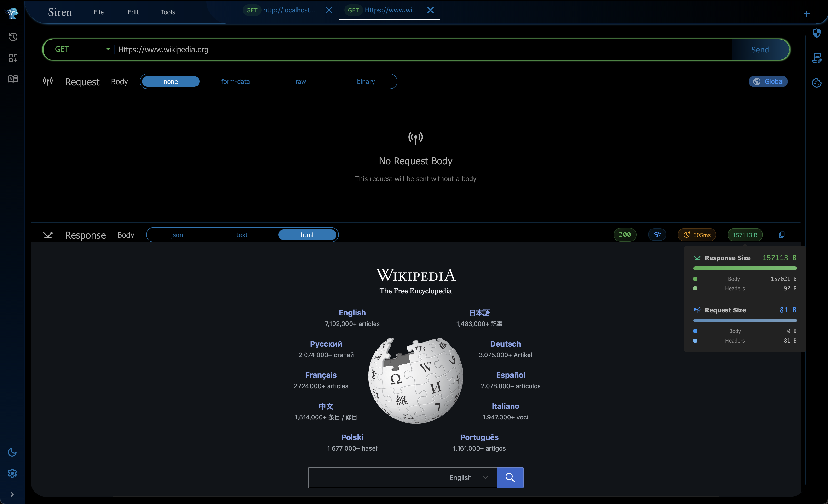Open the Settings gear
This screenshot has width=828, height=504.
point(12,473)
